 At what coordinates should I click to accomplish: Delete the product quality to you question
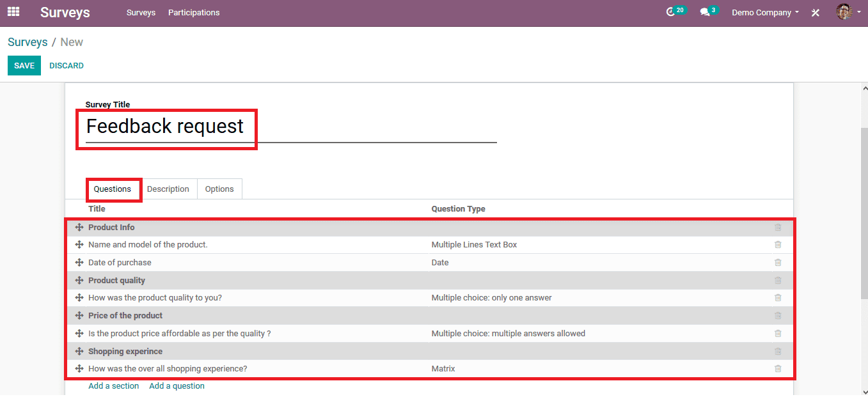[x=778, y=298]
